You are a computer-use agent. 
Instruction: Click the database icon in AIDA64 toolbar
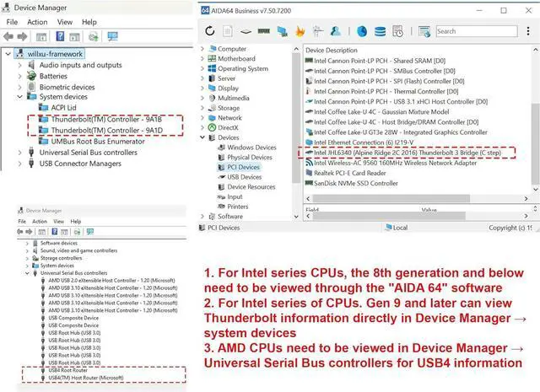[381, 31]
